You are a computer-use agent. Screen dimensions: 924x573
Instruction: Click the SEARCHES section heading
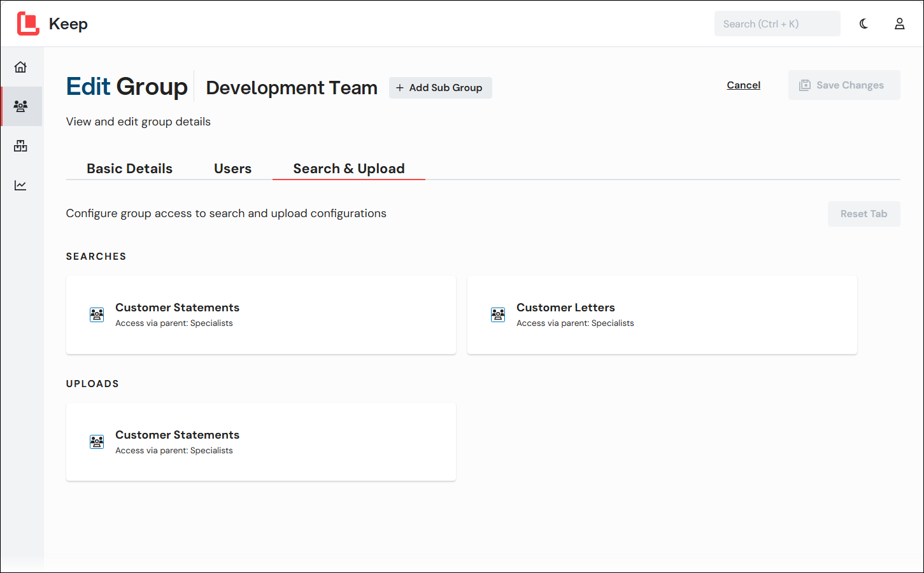(96, 257)
